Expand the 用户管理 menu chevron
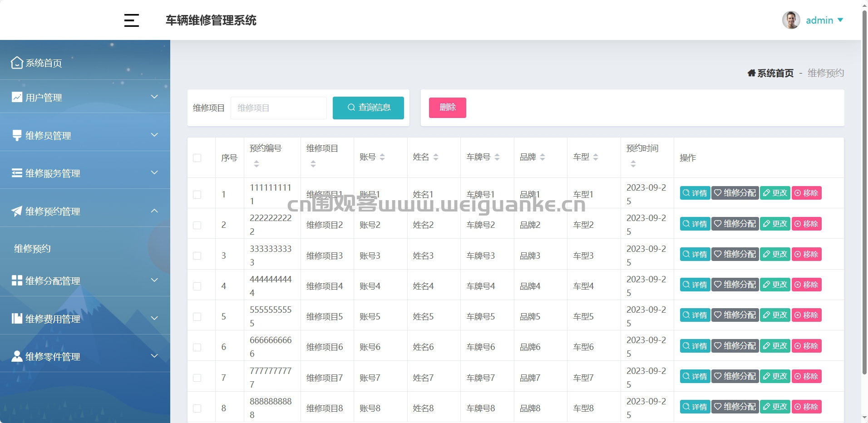This screenshot has height=423, width=868. 154,97
